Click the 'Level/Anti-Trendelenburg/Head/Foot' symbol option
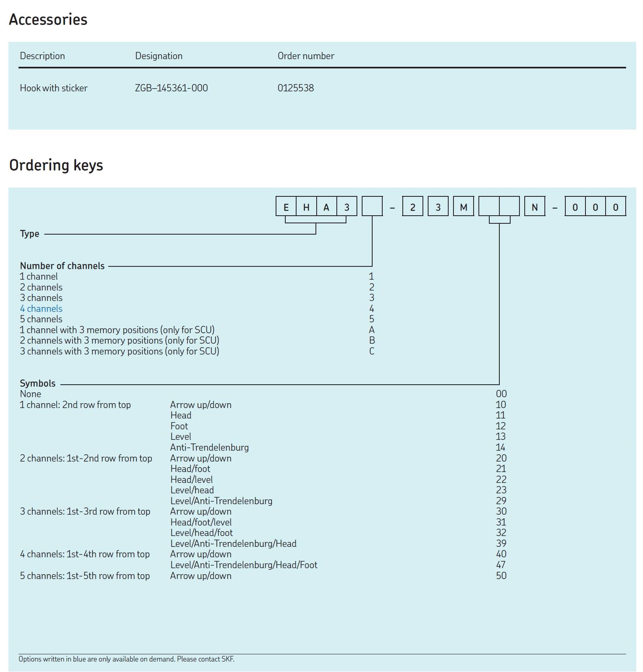The width and height of the screenshot is (643, 672). pyautogui.click(x=243, y=565)
